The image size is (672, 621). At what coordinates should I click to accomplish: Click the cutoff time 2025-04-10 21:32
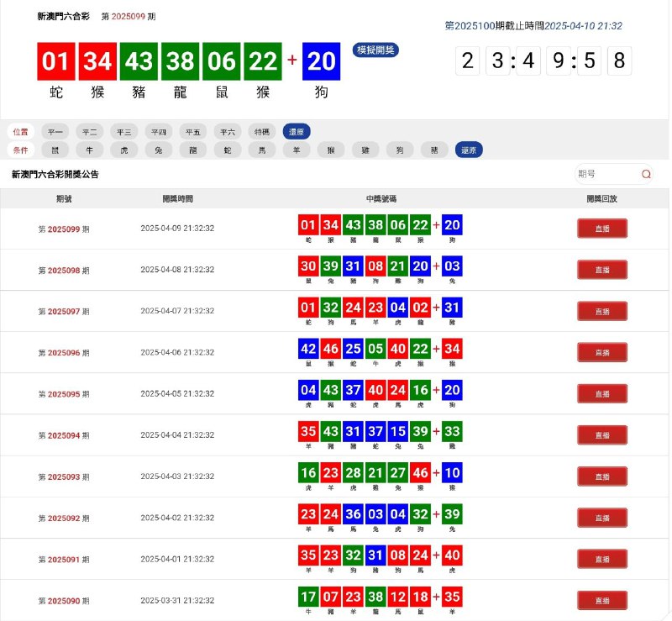tap(583, 26)
